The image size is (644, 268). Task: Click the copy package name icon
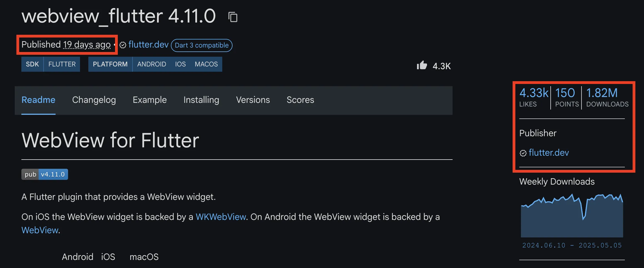233,17
